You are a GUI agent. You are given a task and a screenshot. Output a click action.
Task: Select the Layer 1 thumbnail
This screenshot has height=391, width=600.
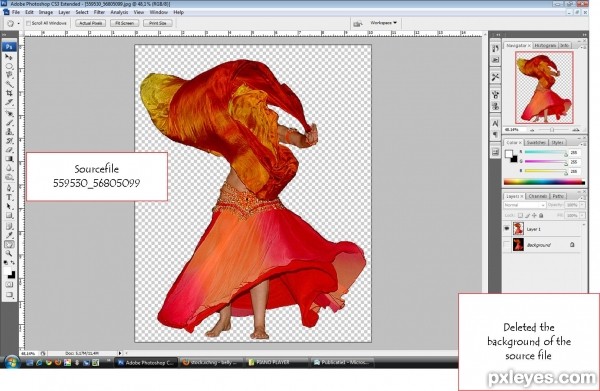[x=518, y=229]
